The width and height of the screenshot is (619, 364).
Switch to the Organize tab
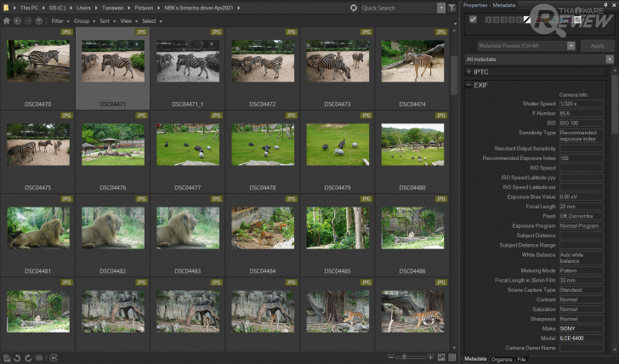[502, 360]
